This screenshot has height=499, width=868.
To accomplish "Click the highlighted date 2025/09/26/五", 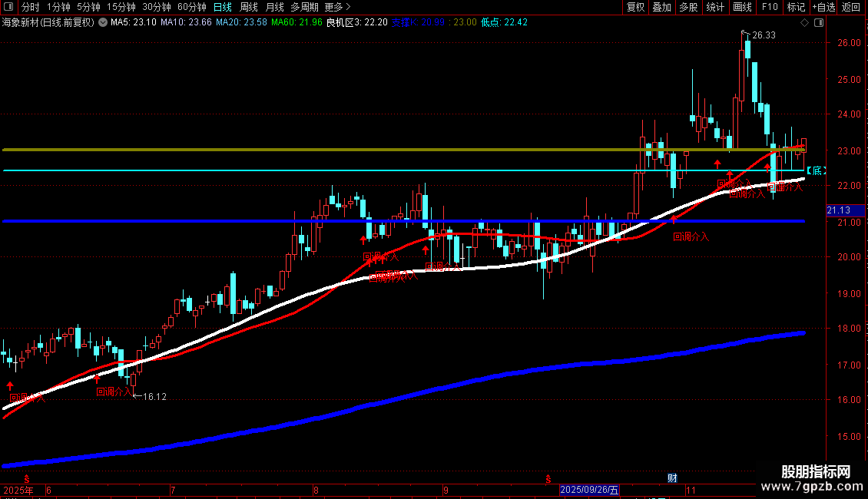I will click(589, 490).
